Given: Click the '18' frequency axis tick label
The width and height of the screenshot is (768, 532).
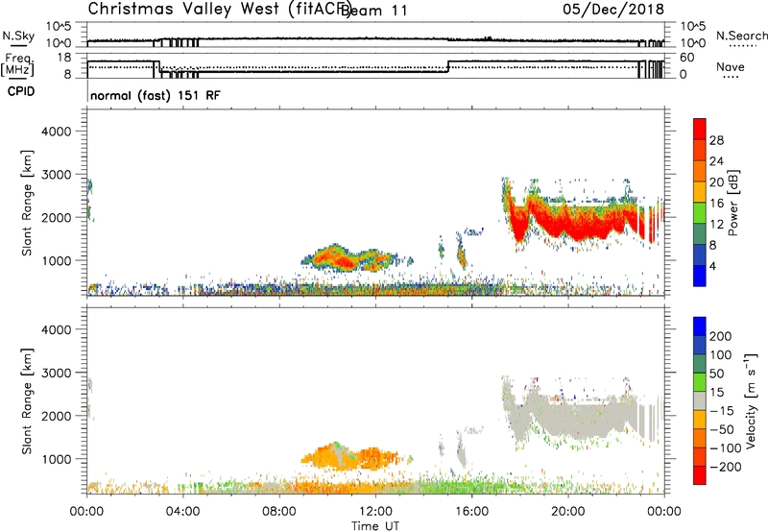Looking at the screenshot, I should (64, 58).
